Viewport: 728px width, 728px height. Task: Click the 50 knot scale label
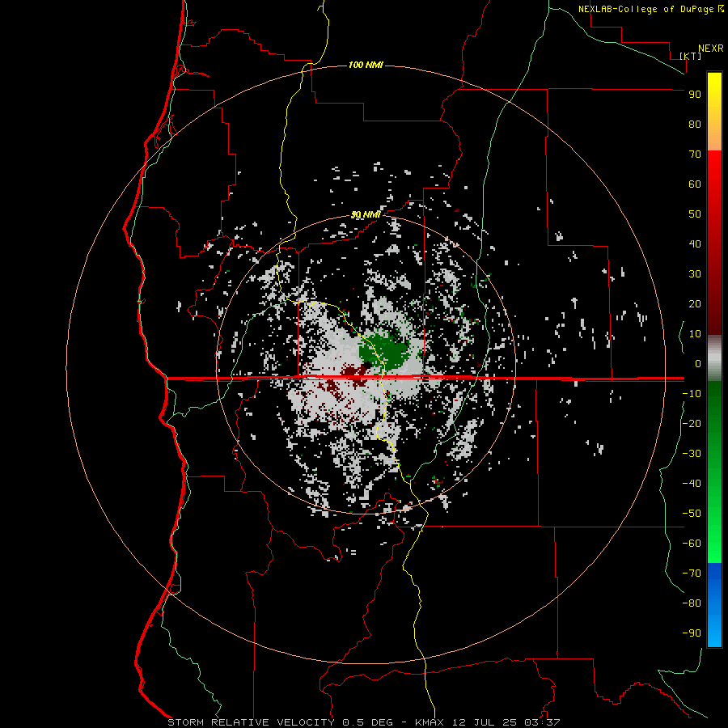695,214
